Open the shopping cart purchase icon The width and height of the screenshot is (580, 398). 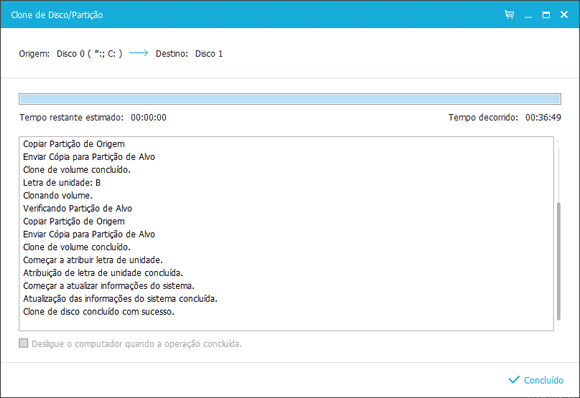click(x=509, y=14)
